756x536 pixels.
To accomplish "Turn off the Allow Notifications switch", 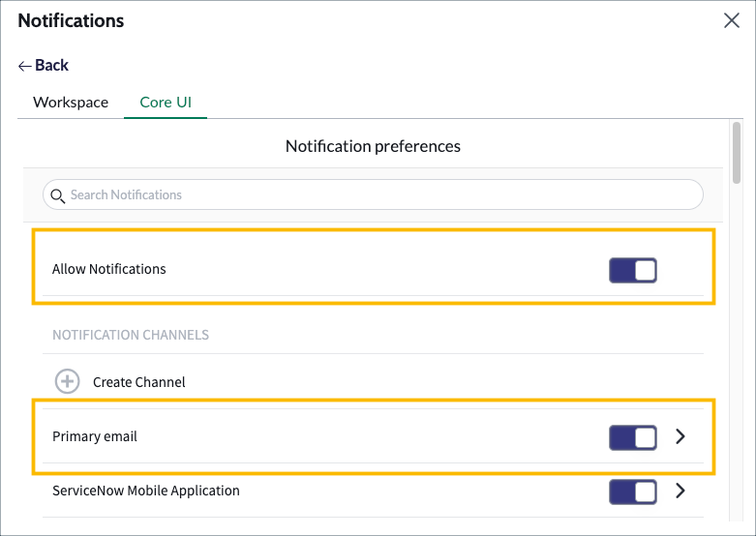I will click(x=633, y=270).
